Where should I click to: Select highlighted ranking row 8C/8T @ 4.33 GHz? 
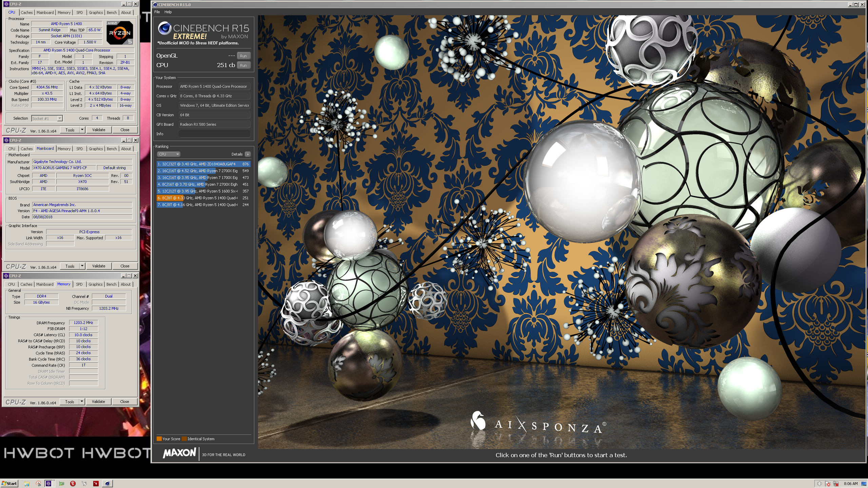click(203, 198)
